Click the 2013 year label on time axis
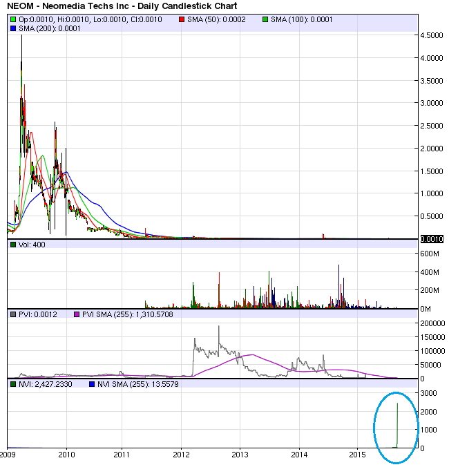The image size is (449, 476). click(240, 455)
